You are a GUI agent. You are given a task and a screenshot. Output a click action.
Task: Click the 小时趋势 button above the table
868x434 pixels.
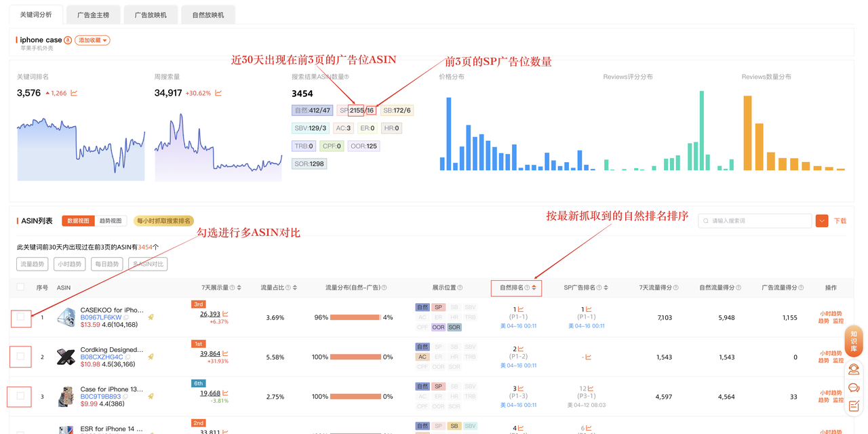[x=70, y=264]
